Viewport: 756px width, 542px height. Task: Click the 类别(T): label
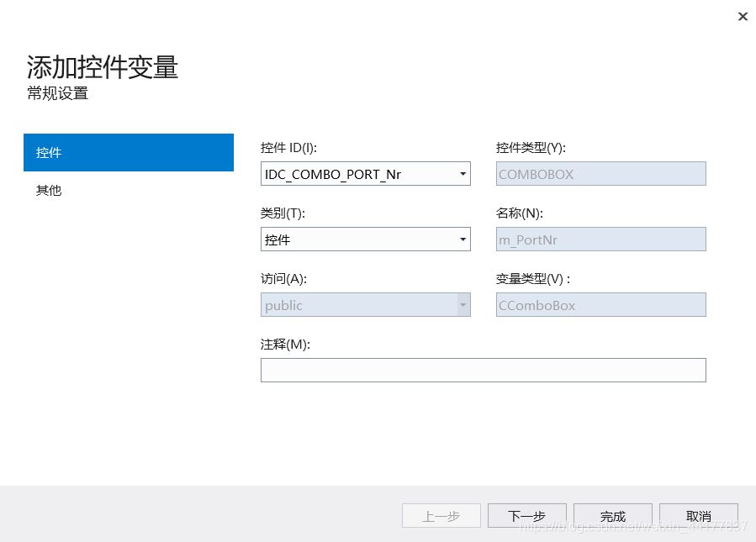pyautogui.click(x=283, y=213)
